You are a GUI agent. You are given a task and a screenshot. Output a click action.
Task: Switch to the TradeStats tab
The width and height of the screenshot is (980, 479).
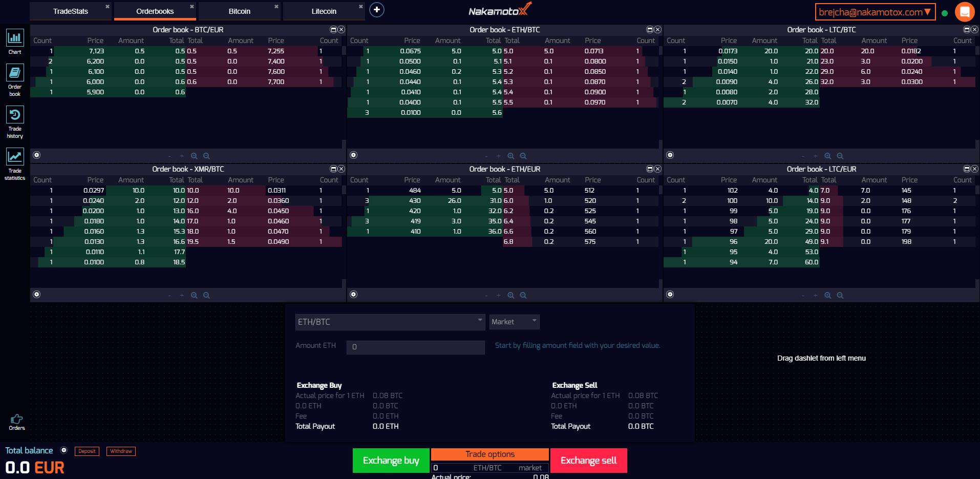tap(71, 11)
